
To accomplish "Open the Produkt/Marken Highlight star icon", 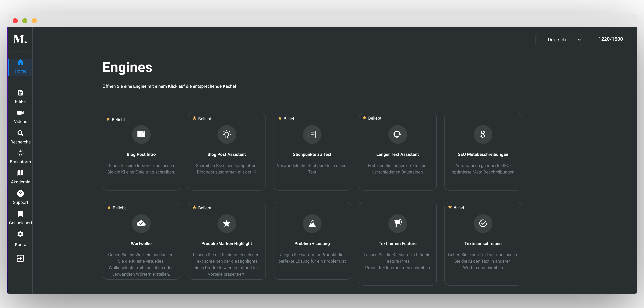I will point(226,223).
